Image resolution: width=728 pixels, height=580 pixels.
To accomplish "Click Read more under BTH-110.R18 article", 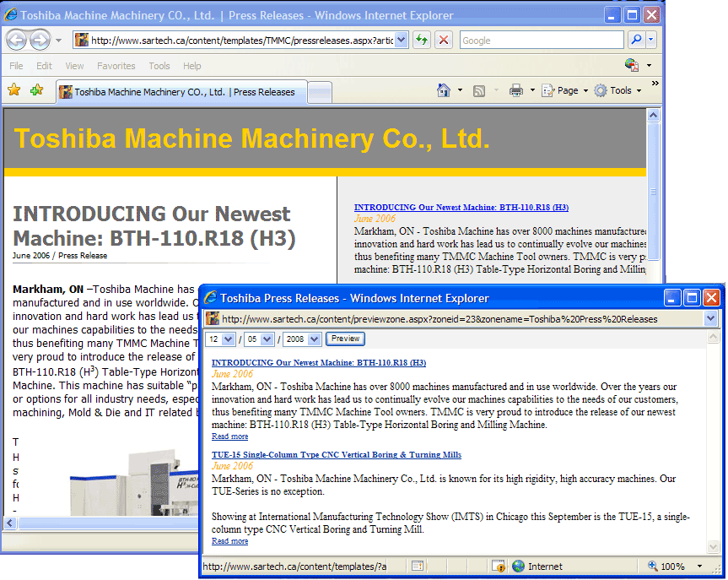I will tap(229, 436).
